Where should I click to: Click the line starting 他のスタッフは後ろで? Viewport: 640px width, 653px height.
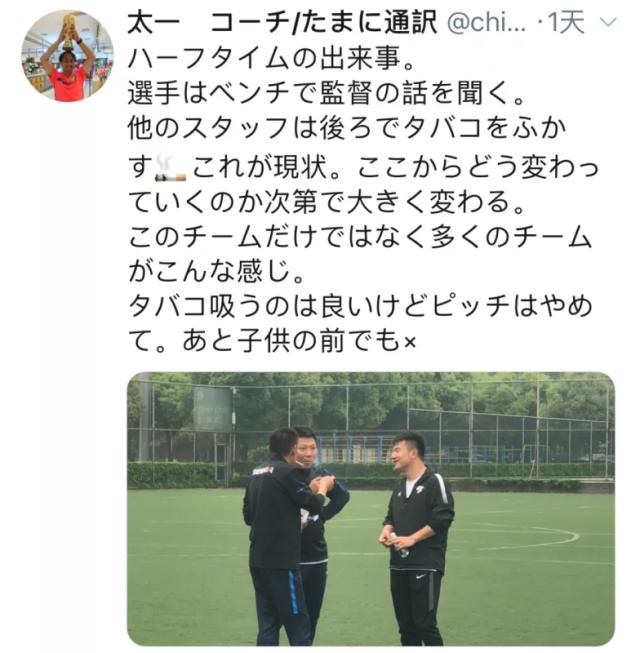347,127
